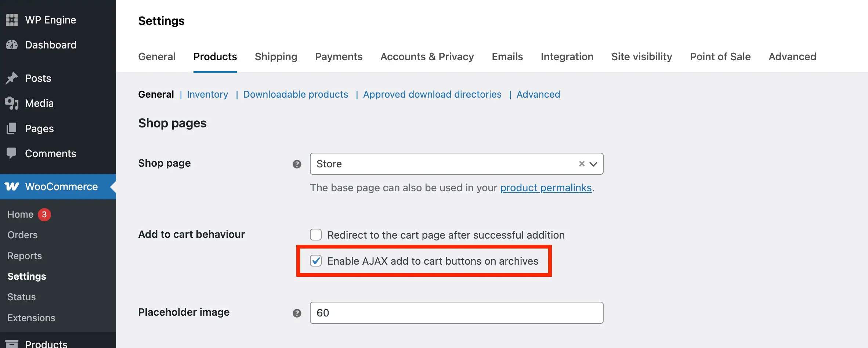
Task: Click the help icon beside Shop page
Action: tap(297, 164)
